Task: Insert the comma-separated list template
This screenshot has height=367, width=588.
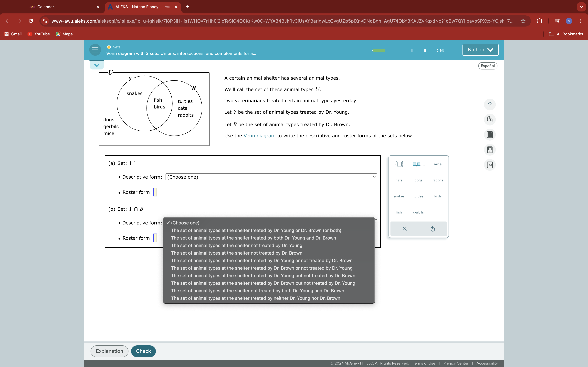Action: tap(418, 164)
